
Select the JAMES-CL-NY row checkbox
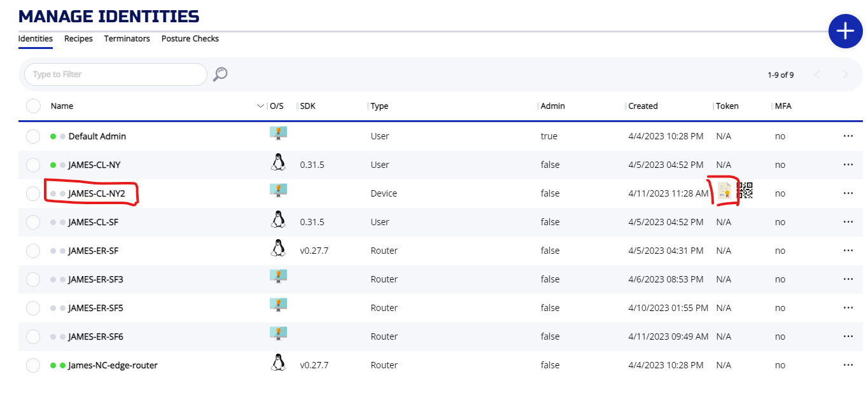coord(33,165)
